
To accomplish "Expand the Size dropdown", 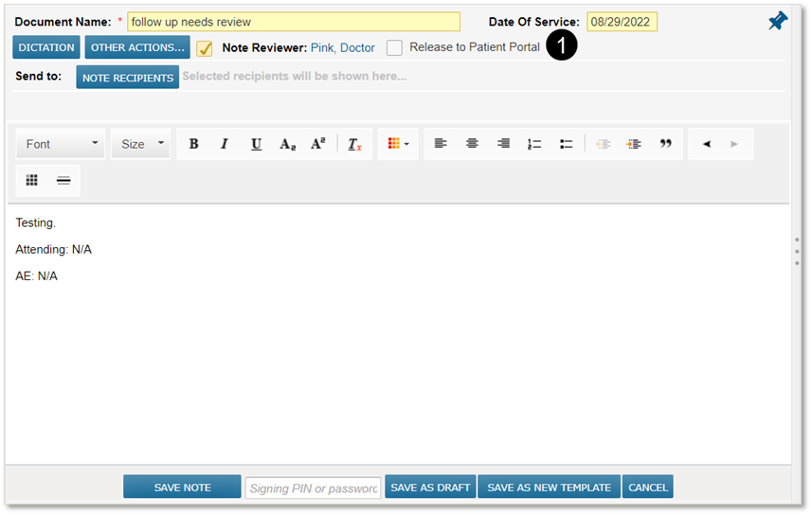I will point(141,144).
